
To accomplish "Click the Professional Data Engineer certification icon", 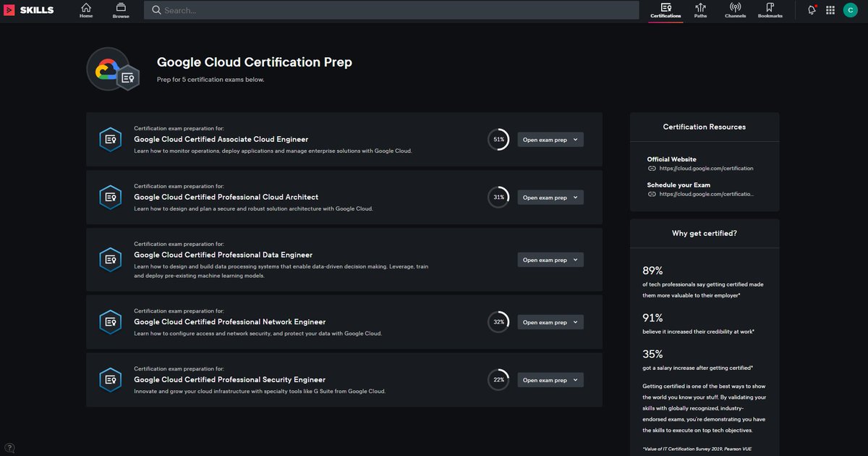I will pyautogui.click(x=110, y=260).
